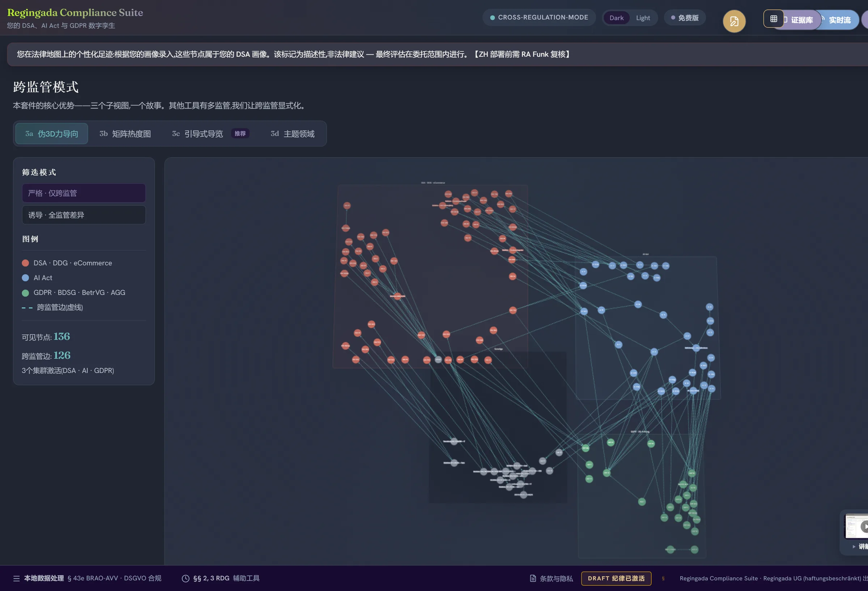The image size is (868, 591).
Task: Click the document icon next to 条款与隐私
Action: coord(533,578)
